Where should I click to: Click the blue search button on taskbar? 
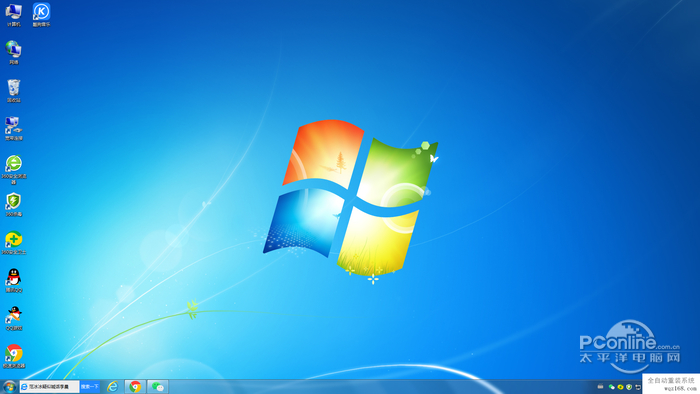[90, 386]
